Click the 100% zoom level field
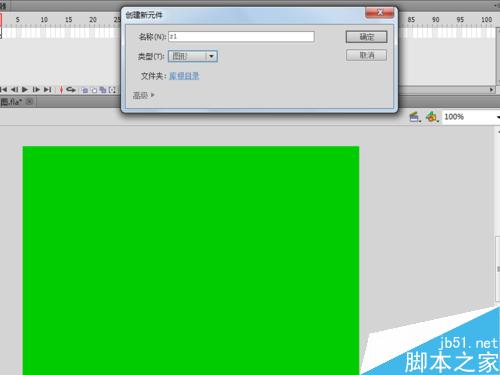The width and height of the screenshot is (500, 375). 470,117
